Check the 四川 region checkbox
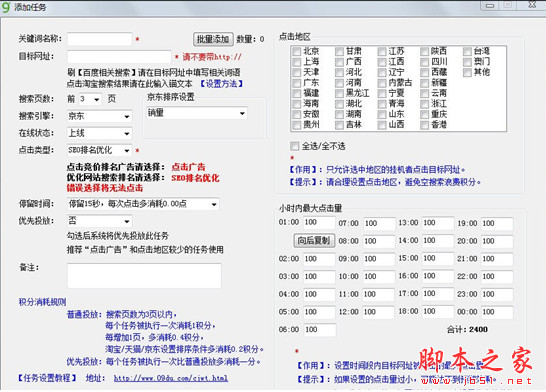The width and height of the screenshot is (546, 392). (424, 62)
